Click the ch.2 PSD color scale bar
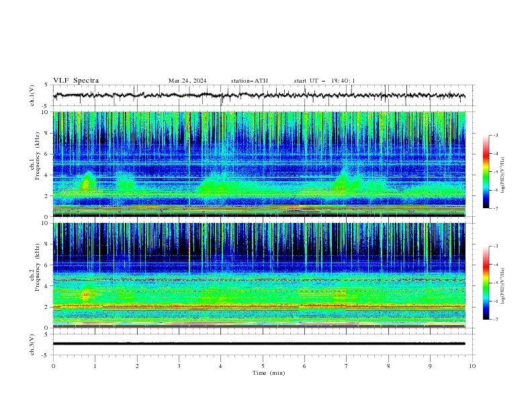The height and width of the screenshot is (411, 532). pyautogui.click(x=486, y=283)
